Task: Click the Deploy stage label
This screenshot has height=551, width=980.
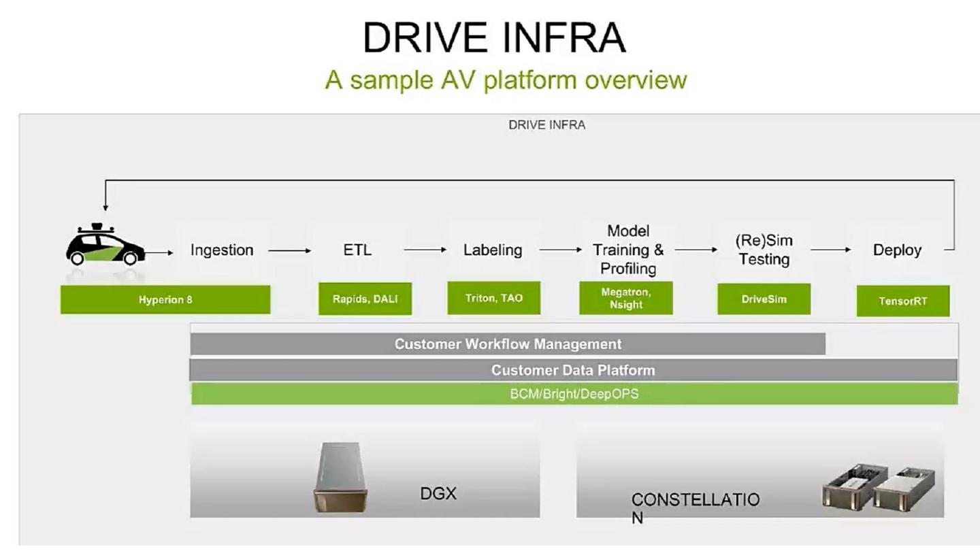Action: point(897,250)
